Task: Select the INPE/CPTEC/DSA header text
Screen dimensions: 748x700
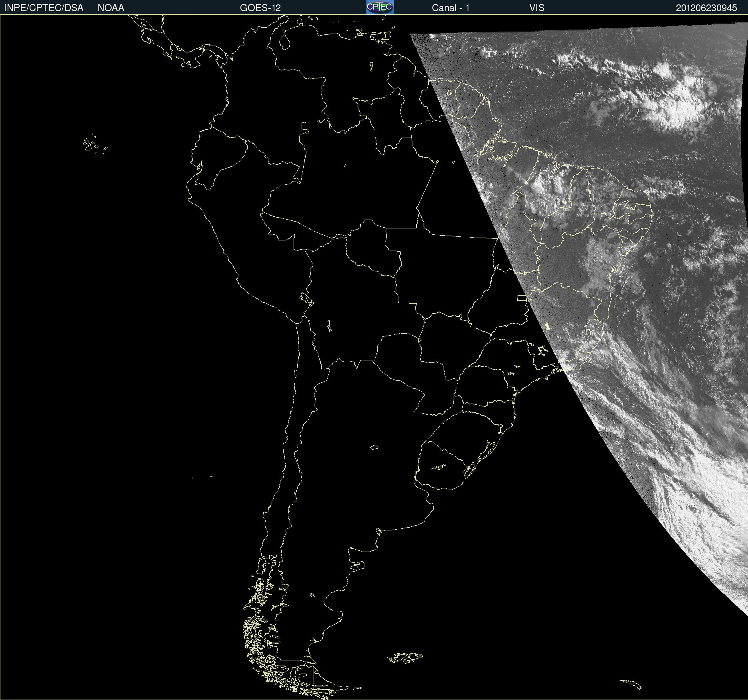Action: click(44, 8)
